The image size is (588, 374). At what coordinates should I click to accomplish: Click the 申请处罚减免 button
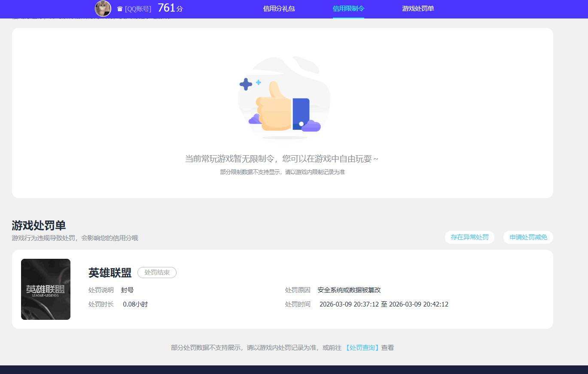tap(528, 237)
